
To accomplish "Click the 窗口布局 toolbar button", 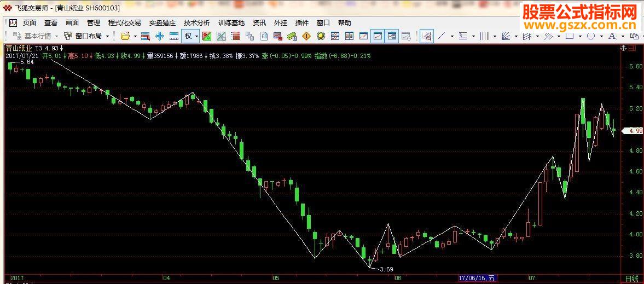I will (x=83, y=36).
